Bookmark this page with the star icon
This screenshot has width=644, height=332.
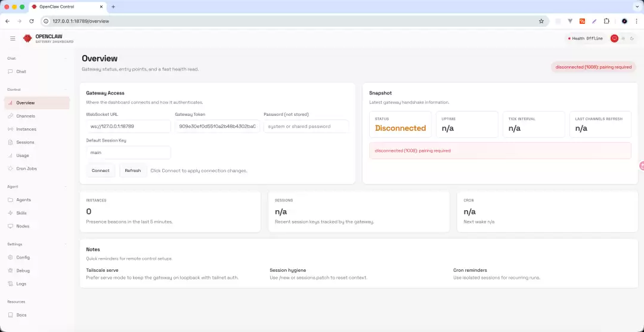541,21
